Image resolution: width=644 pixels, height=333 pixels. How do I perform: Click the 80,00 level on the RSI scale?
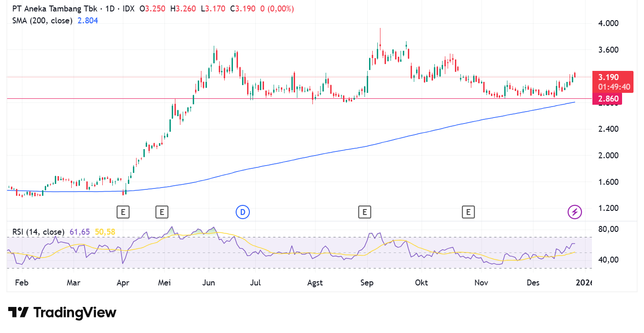coord(608,229)
